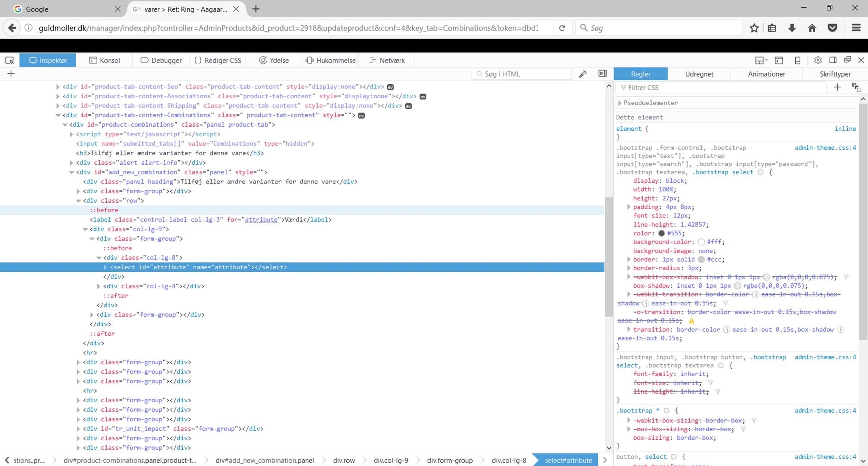Switch to Skrifttyper sidebar tab

[835, 74]
